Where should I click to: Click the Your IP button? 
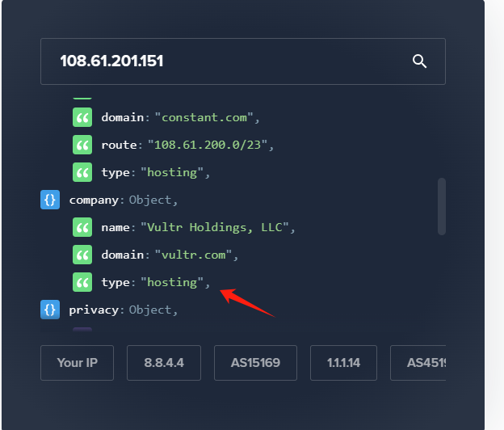[x=77, y=363]
